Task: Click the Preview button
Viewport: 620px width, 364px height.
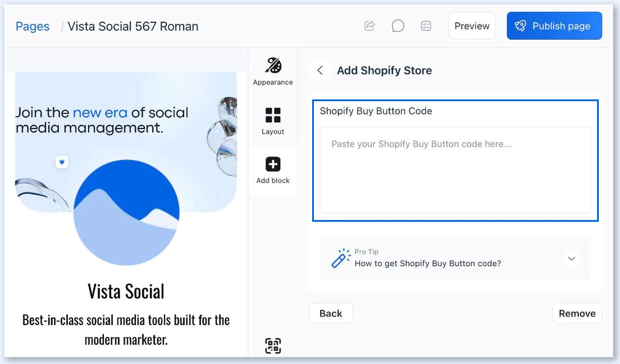Action: point(472,26)
